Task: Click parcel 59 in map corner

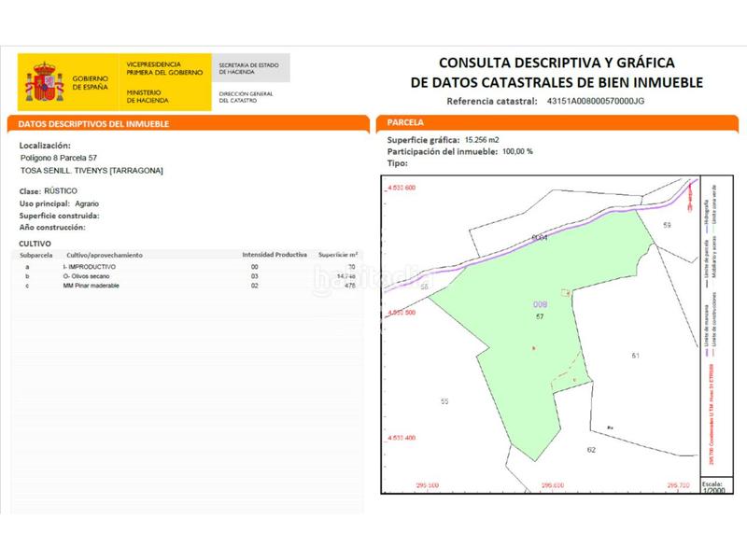Action: [667, 225]
